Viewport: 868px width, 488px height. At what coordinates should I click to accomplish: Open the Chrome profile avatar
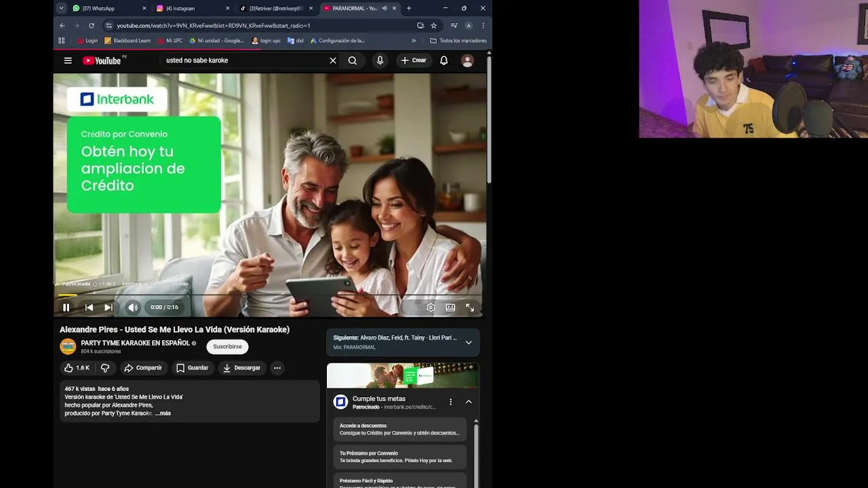click(469, 26)
